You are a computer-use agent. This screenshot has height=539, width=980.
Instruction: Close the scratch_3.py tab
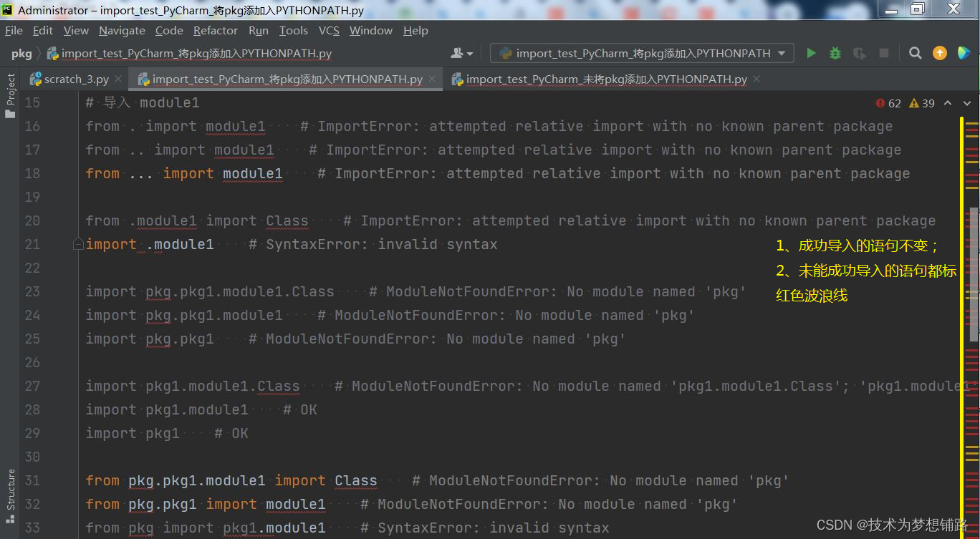click(x=118, y=79)
